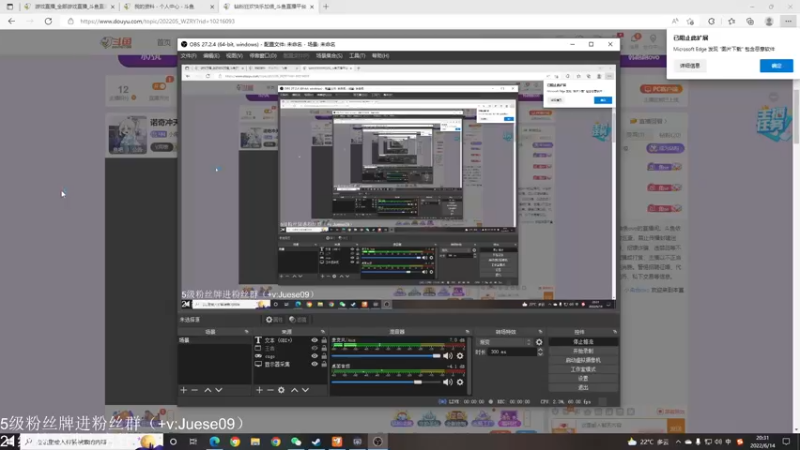800x450 pixels.
Task: Open OBS Scene Collection menu
Action: (x=329, y=56)
